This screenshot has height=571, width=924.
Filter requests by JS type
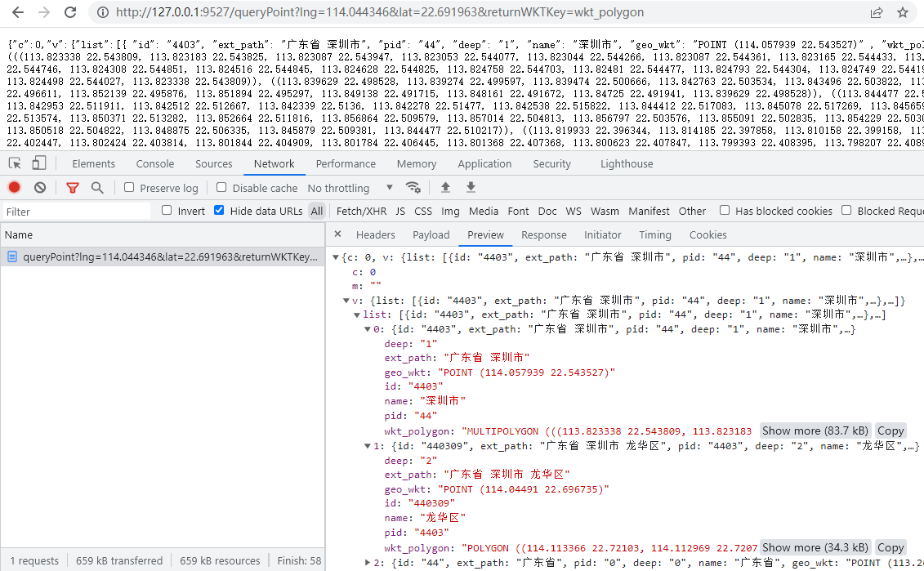[x=400, y=211]
